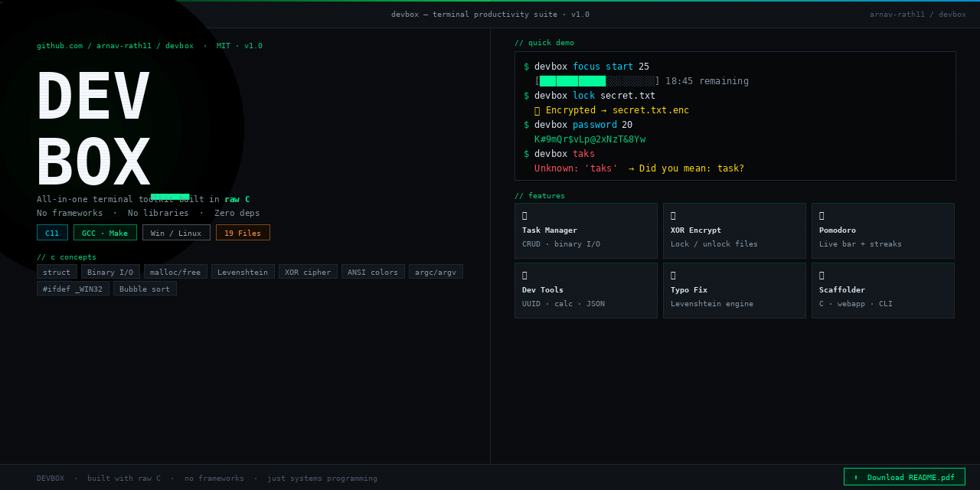Click the icon before 'Encrypted → secret.txt.enc'
Image resolution: width=980 pixels, height=490 pixels.
(537, 110)
